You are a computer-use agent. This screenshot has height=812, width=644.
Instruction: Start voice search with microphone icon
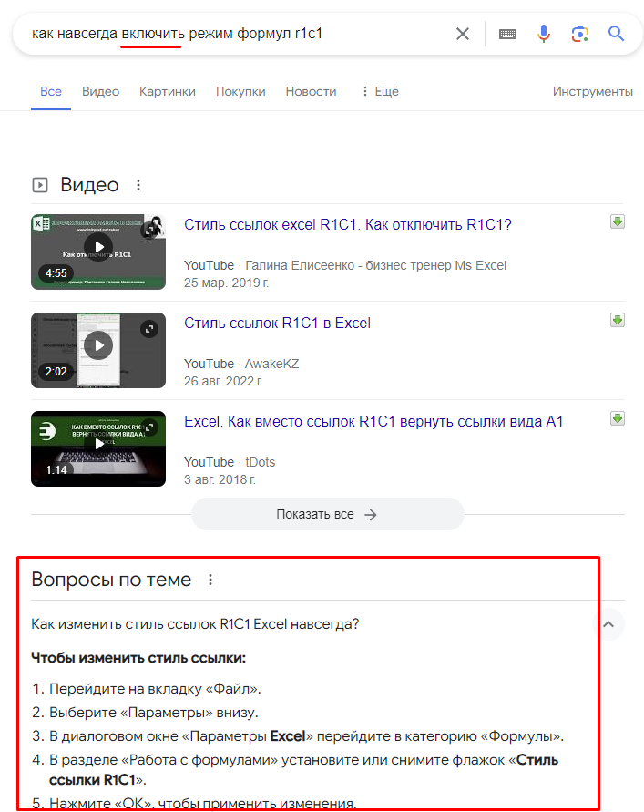click(544, 34)
